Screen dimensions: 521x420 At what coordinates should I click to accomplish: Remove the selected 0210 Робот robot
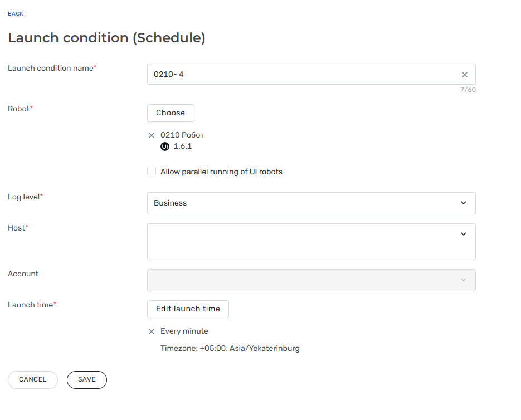(x=152, y=135)
